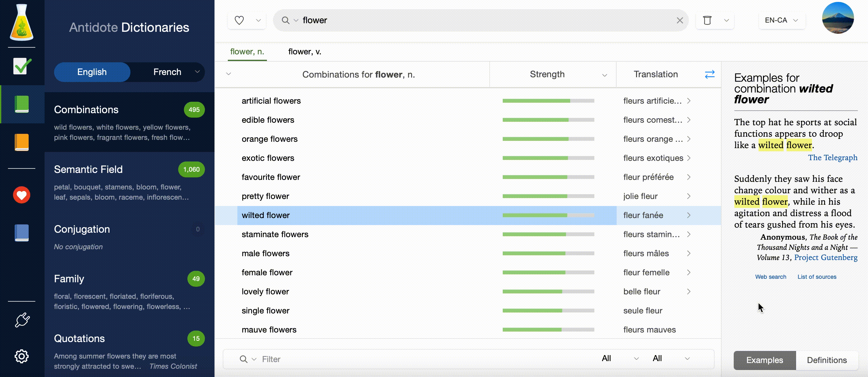
Task: Click the swap translation arrows icon
Action: click(710, 74)
